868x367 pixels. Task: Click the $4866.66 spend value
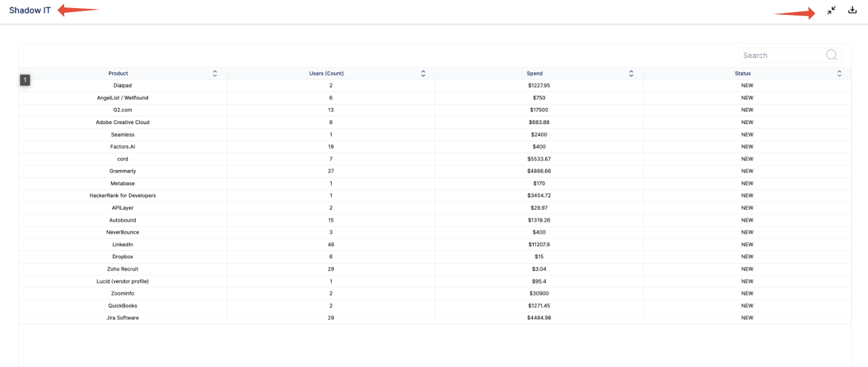pos(539,171)
